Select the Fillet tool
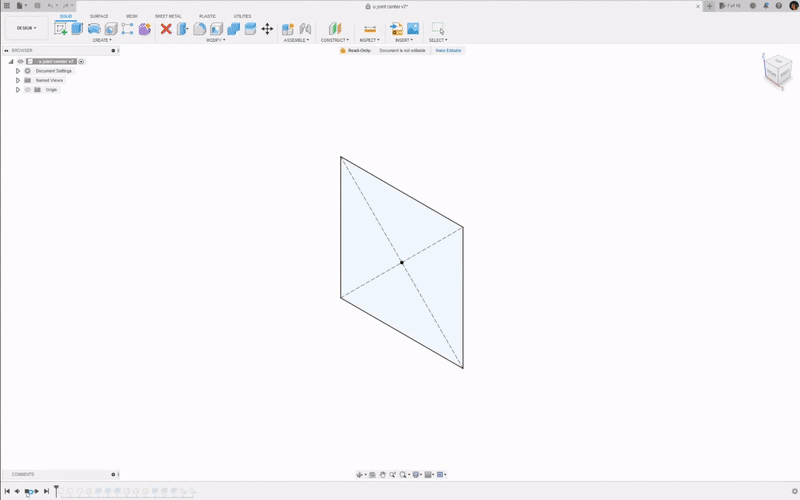 [199, 29]
